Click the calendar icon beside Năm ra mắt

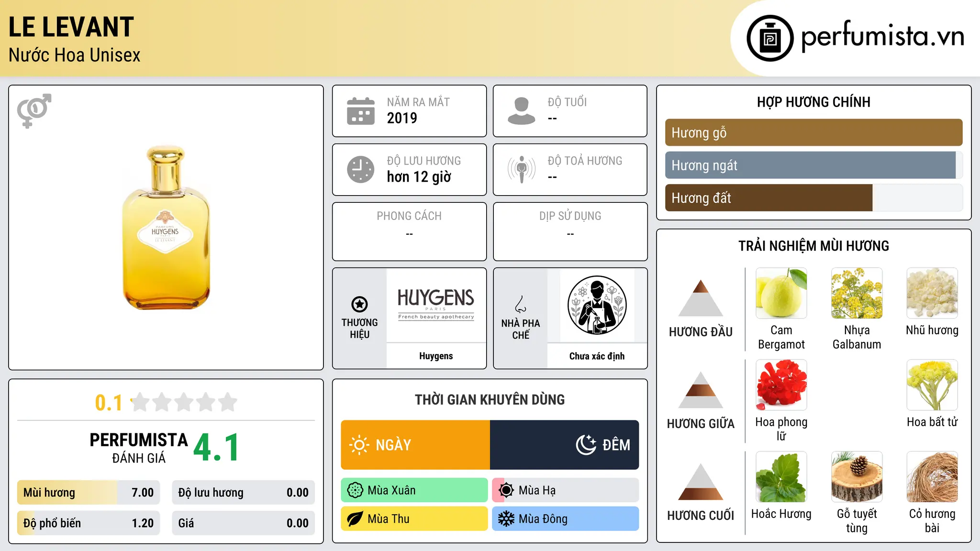(361, 111)
